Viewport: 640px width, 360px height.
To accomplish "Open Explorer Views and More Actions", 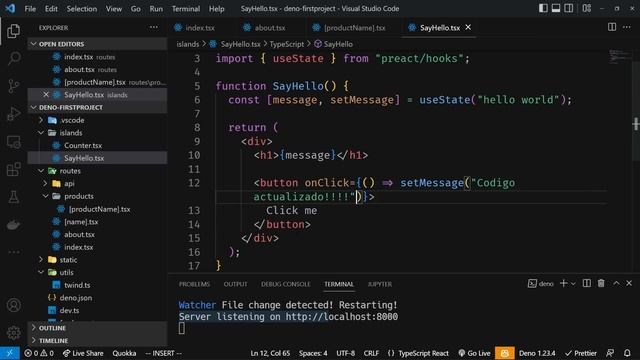I will 153,27.
